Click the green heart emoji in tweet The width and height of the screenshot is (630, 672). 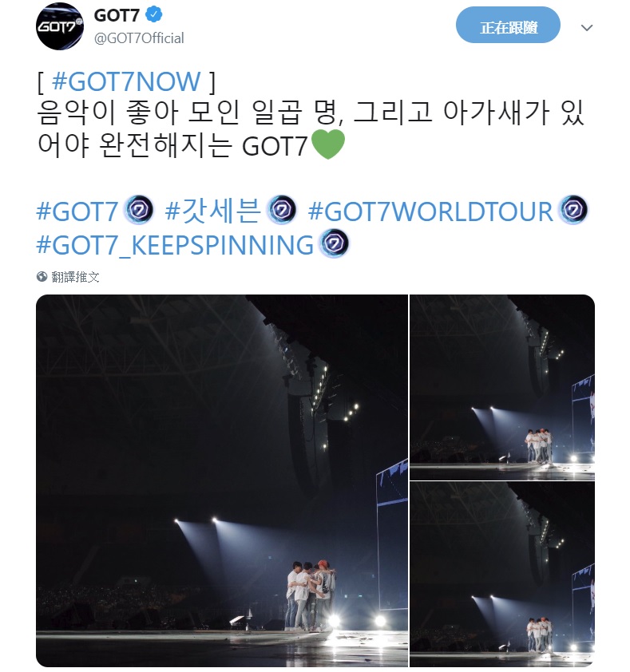(x=327, y=145)
